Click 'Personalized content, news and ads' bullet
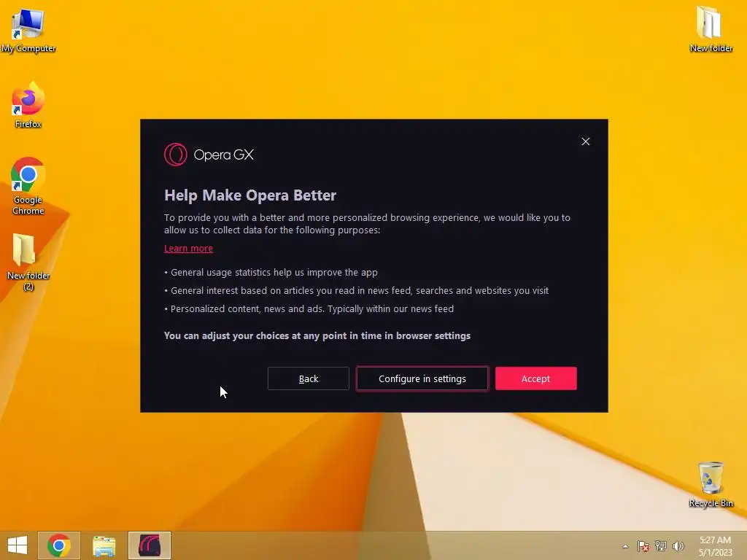The image size is (747, 560). click(309, 308)
